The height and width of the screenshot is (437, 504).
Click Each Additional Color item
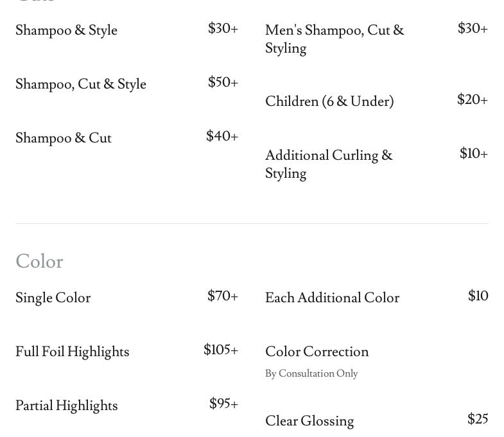(332, 298)
